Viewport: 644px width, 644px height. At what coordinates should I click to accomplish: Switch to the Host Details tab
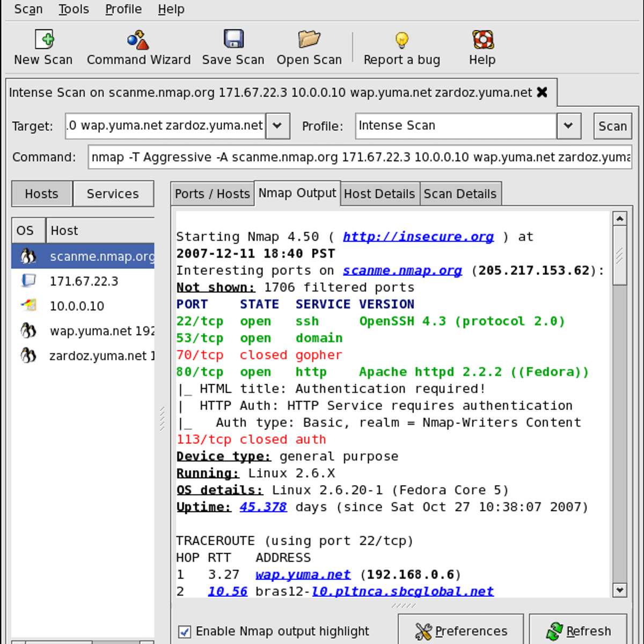point(379,194)
